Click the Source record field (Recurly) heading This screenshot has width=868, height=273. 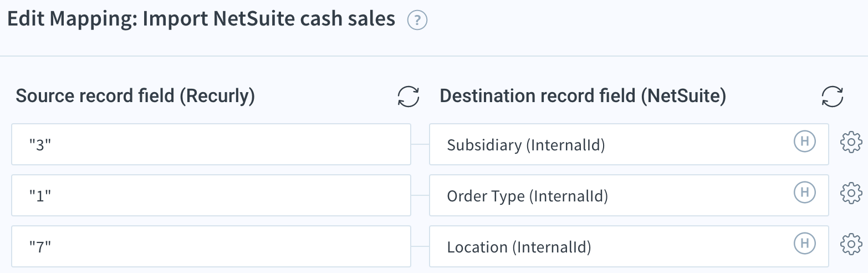tap(135, 96)
